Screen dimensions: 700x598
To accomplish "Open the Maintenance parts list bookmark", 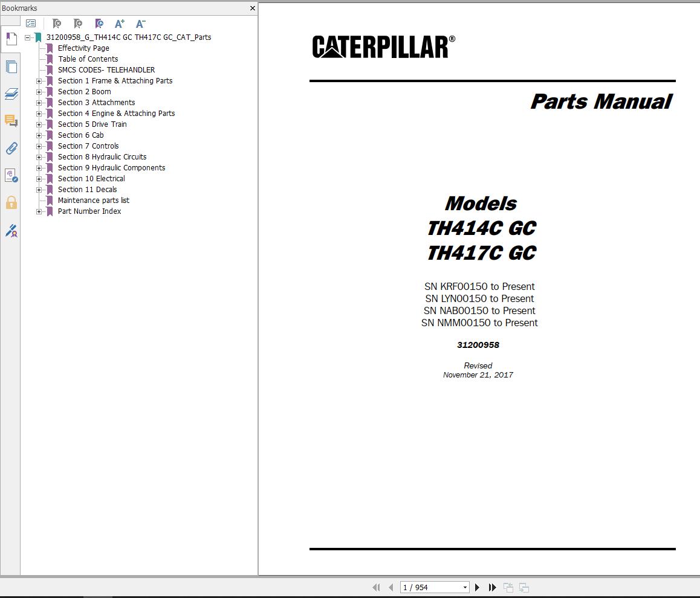I will (94, 201).
